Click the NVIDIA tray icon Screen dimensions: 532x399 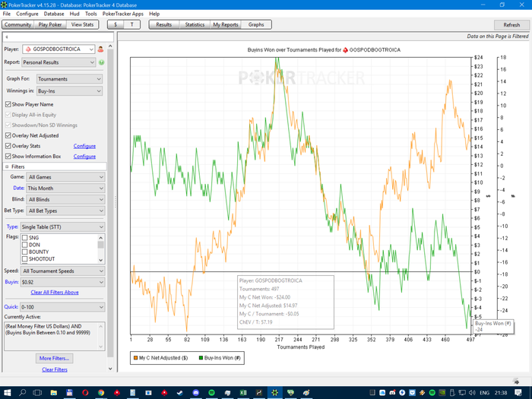point(442,393)
